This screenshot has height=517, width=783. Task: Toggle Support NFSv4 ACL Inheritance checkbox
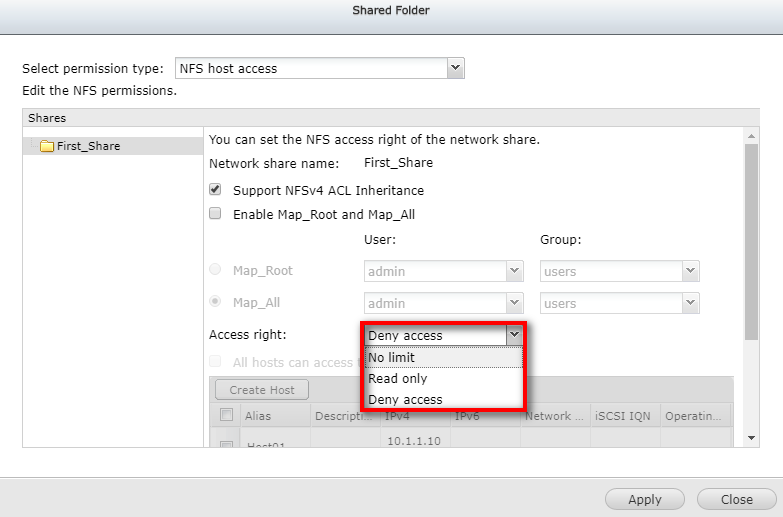(x=215, y=190)
